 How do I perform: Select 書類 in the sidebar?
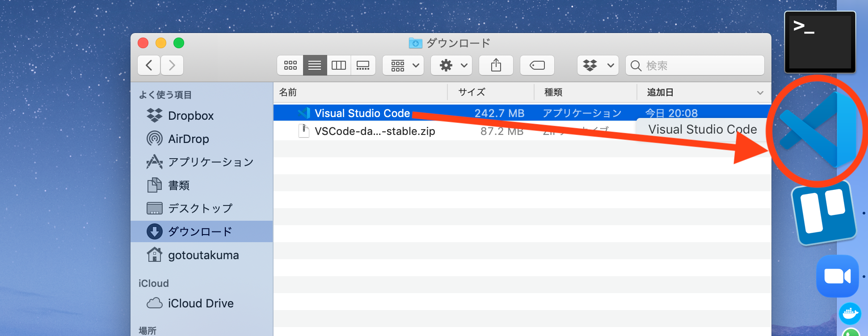[202, 185]
